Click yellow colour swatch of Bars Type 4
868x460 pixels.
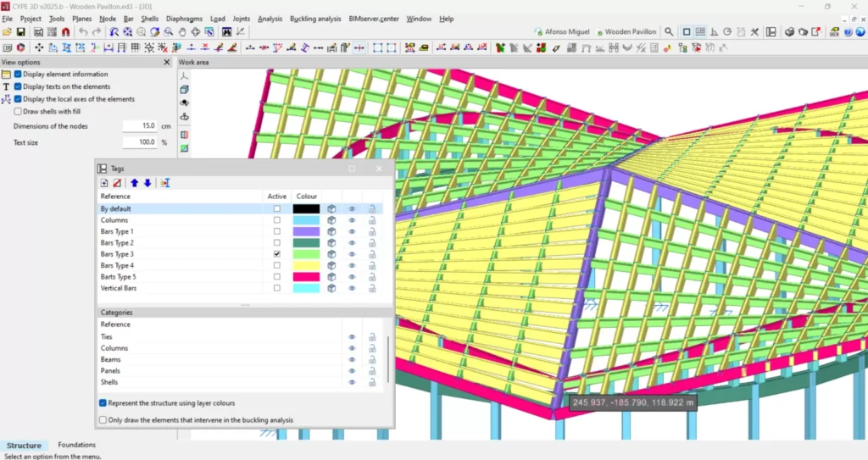click(x=306, y=266)
